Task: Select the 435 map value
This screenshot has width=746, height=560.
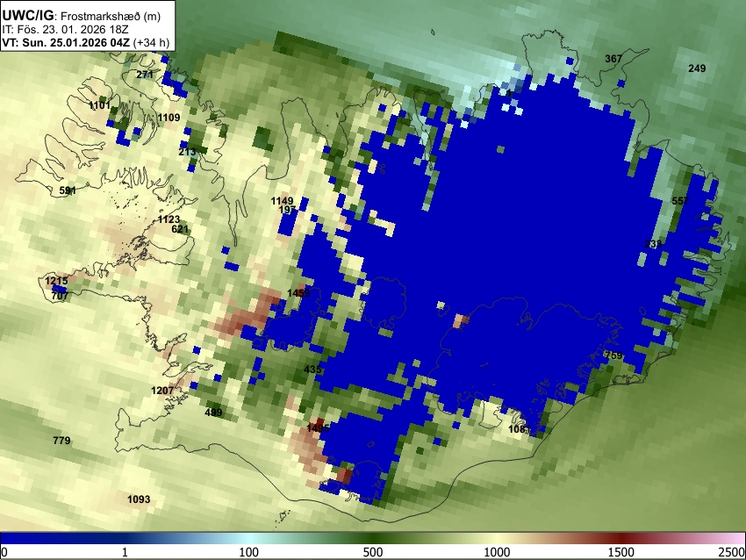Action: click(312, 370)
